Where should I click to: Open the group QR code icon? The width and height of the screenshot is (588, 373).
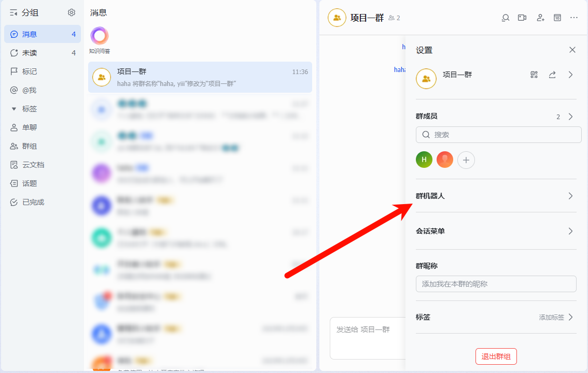(x=534, y=75)
